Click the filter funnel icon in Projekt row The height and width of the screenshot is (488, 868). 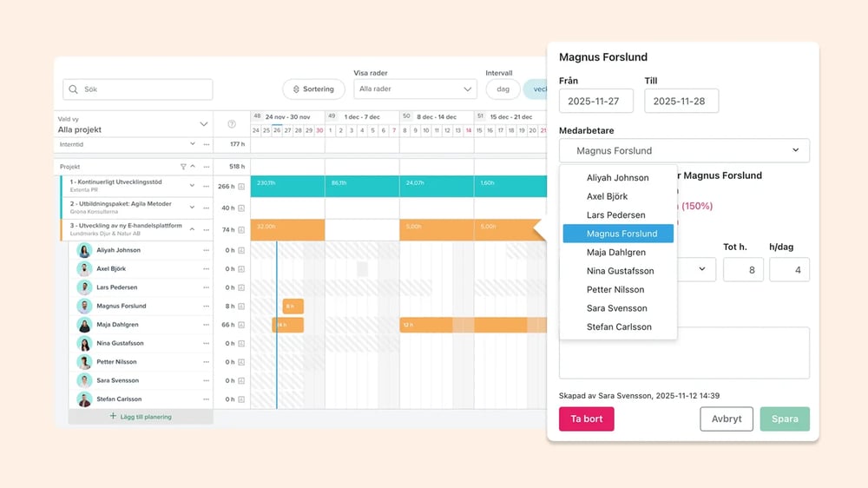(x=183, y=166)
